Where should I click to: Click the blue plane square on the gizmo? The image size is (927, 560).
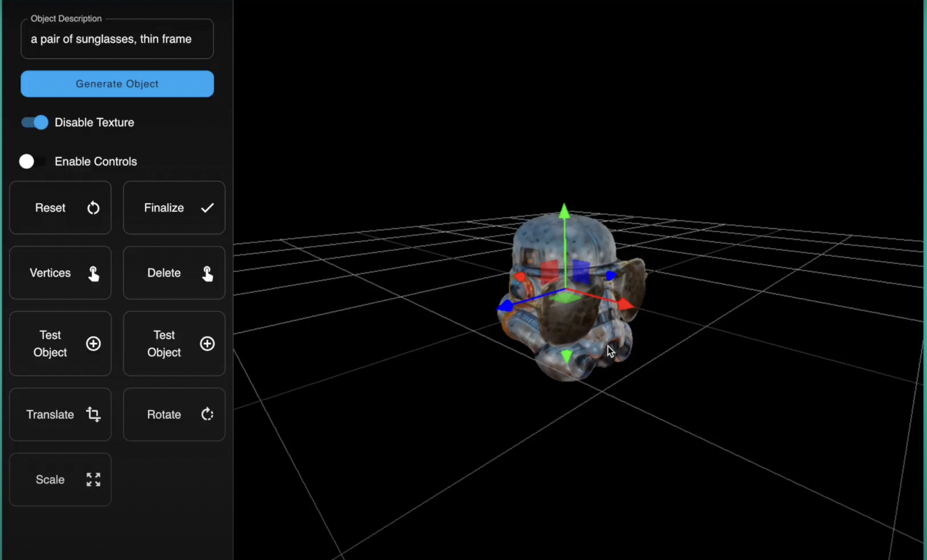(581, 272)
